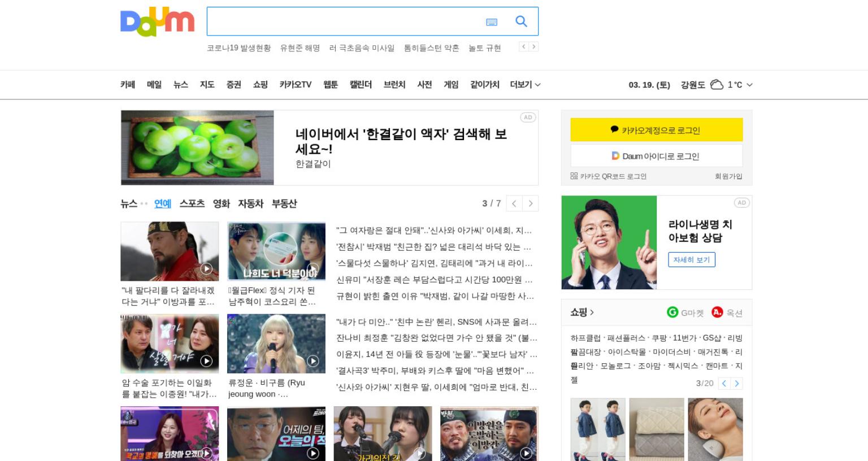Click the 쿠팡 shopping link
The width and height of the screenshot is (868, 461).
click(659, 338)
